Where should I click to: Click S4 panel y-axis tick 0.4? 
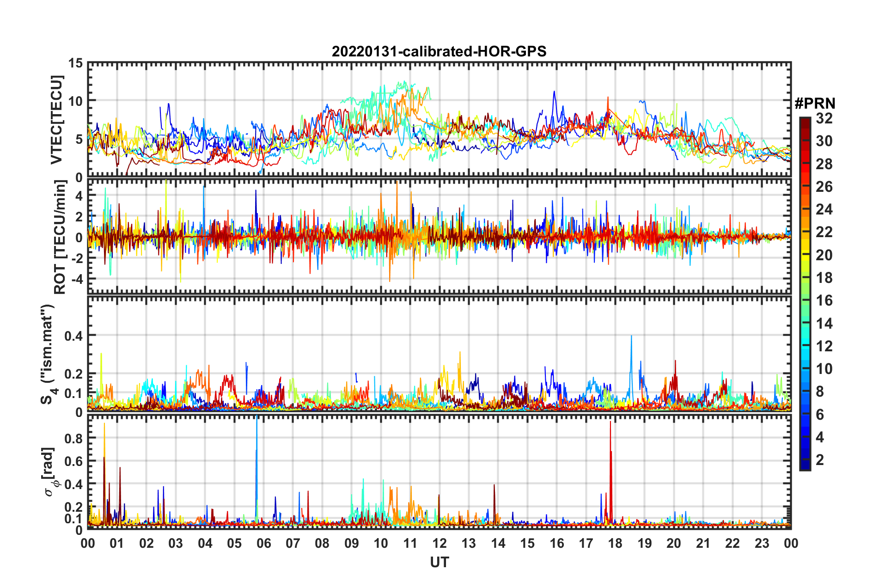(x=74, y=336)
